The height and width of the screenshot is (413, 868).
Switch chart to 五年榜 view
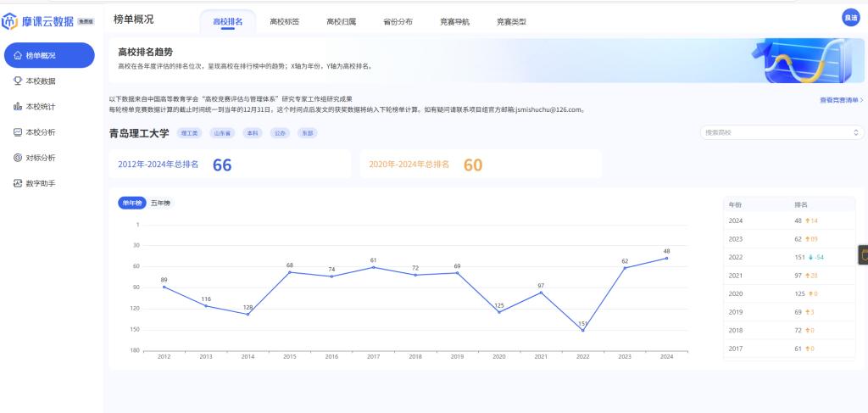click(x=160, y=203)
